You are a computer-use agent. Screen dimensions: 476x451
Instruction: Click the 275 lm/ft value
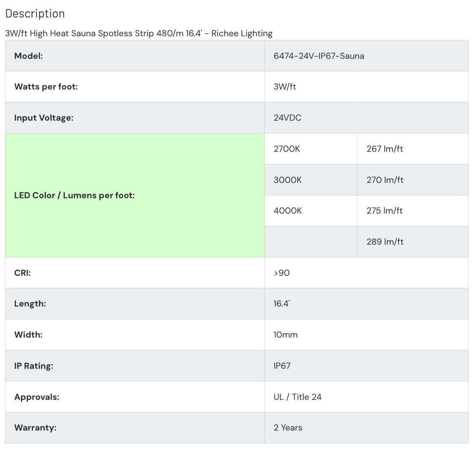pos(384,211)
